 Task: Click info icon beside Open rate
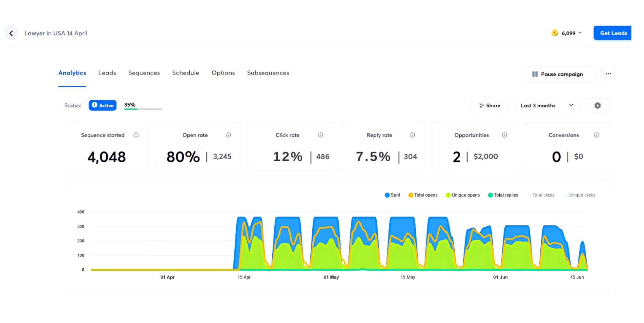point(228,135)
